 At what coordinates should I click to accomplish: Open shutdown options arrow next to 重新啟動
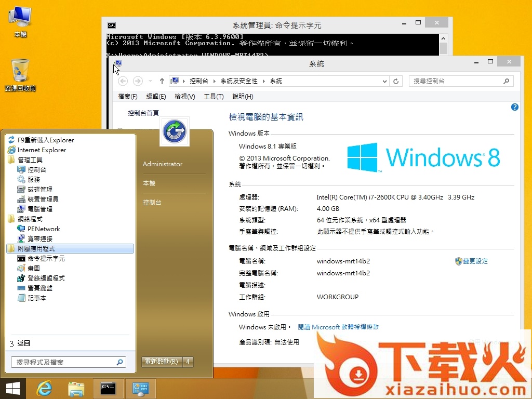point(188,362)
